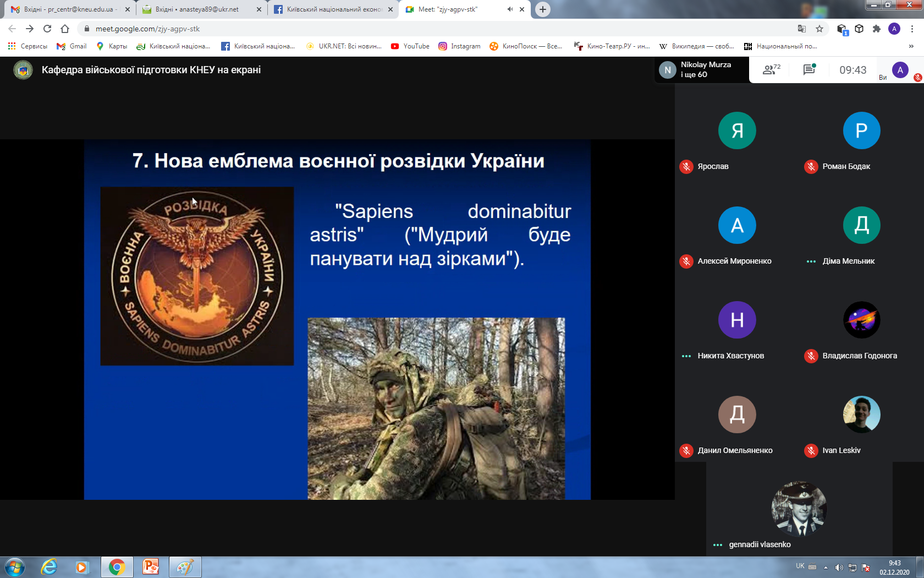
Task: Open the participants list icon
Action: click(771, 70)
